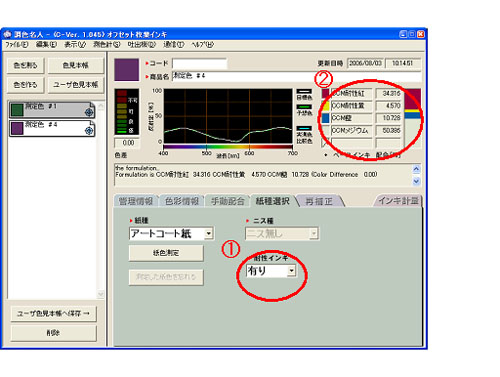Open the ファイル menu

[x=16, y=45]
